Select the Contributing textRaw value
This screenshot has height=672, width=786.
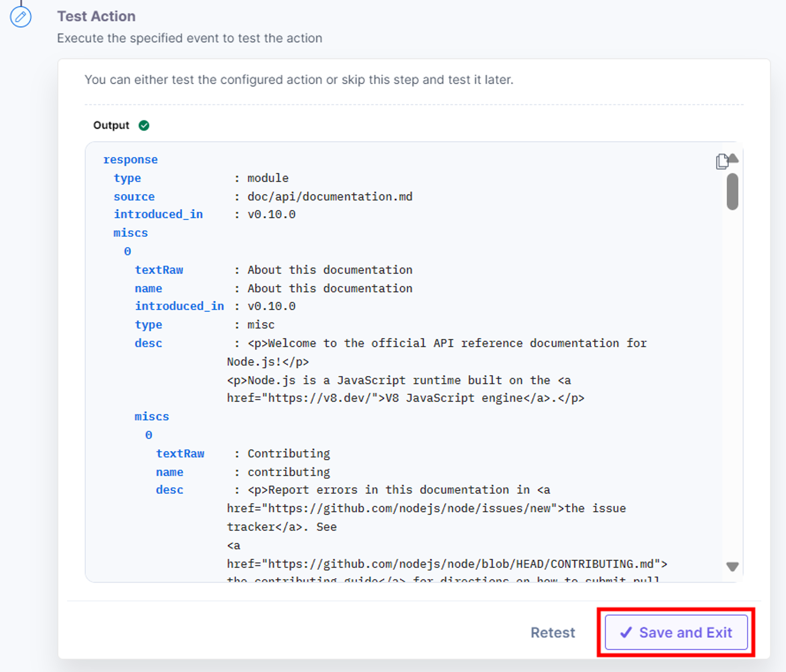point(289,453)
